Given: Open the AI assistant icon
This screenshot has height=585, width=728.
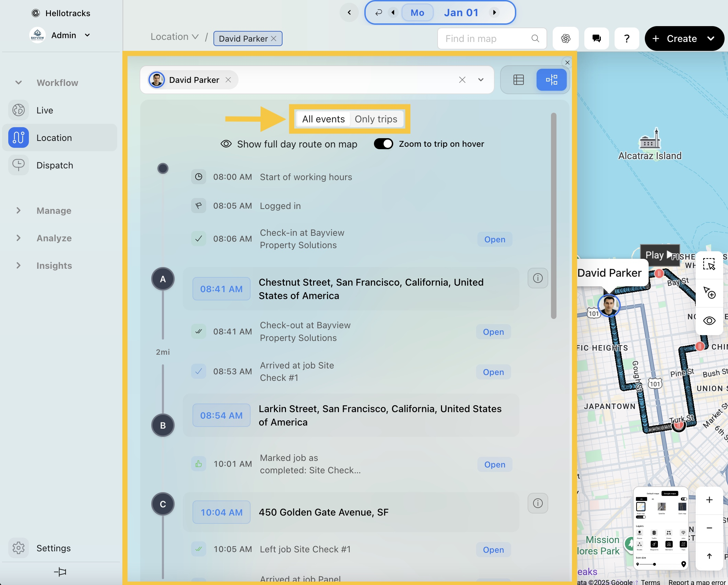Looking at the screenshot, I should coord(565,38).
